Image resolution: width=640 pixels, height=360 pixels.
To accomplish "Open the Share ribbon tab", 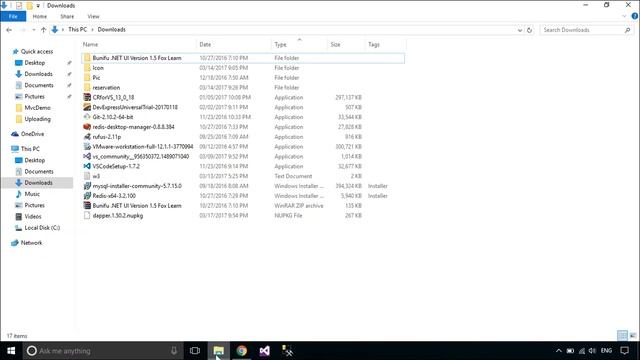I will pyautogui.click(x=67, y=16).
